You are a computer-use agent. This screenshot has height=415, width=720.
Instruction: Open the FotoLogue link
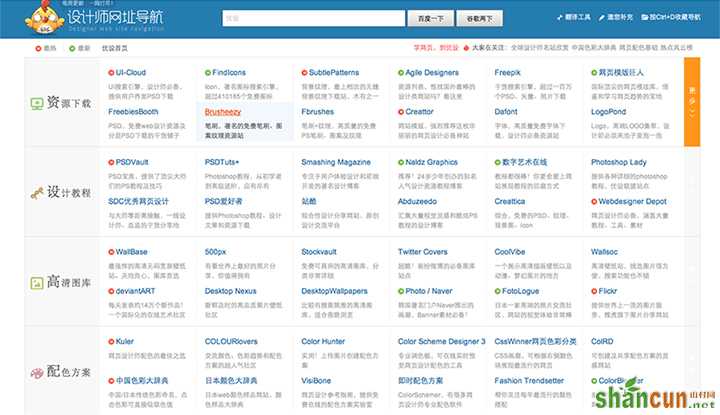click(520, 291)
